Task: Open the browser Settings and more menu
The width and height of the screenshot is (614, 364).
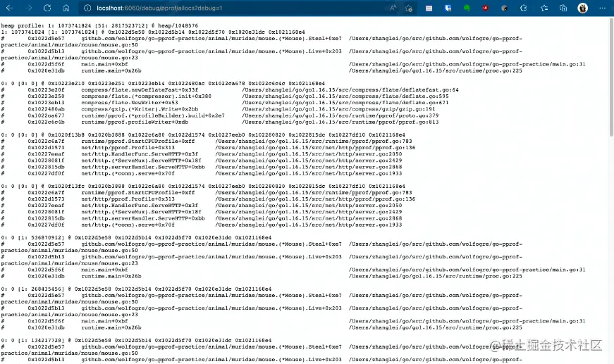Action: pos(602,8)
